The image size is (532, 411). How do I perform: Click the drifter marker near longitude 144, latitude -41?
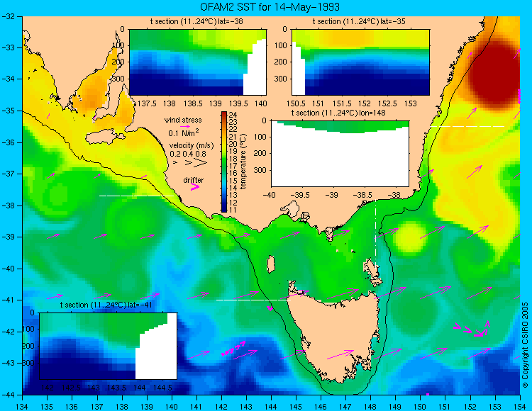coord(270,308)
